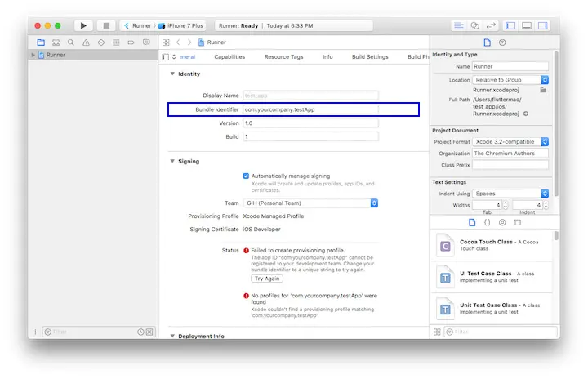Open the Report navigator
Viewport: 588px width, 379px height.
click(x=146, y=42)
